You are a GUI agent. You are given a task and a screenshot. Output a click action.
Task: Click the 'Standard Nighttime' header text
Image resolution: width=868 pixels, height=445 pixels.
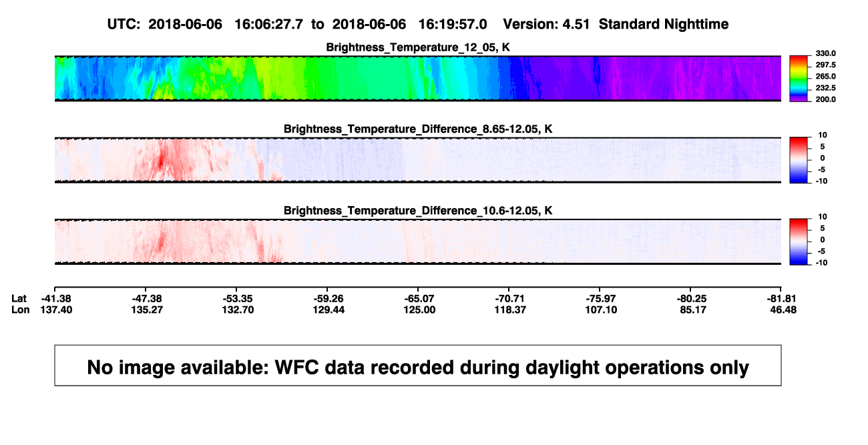pos(664,24)
